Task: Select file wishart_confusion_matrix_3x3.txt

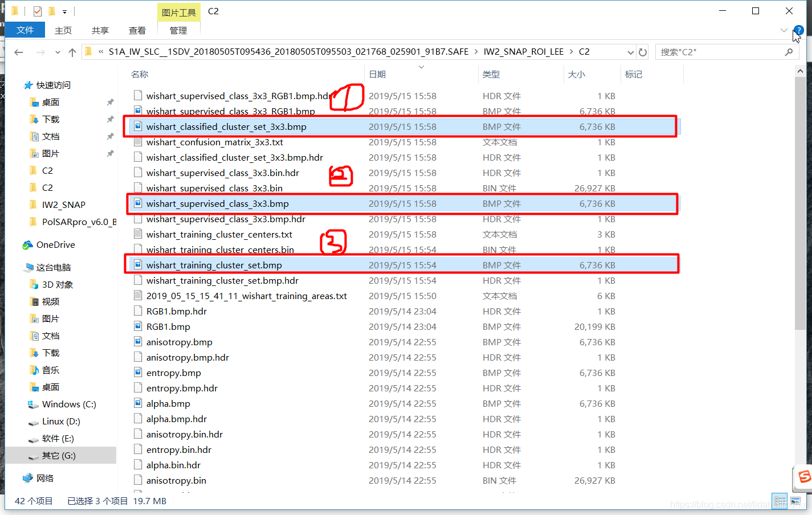Action: coord(215,142)
